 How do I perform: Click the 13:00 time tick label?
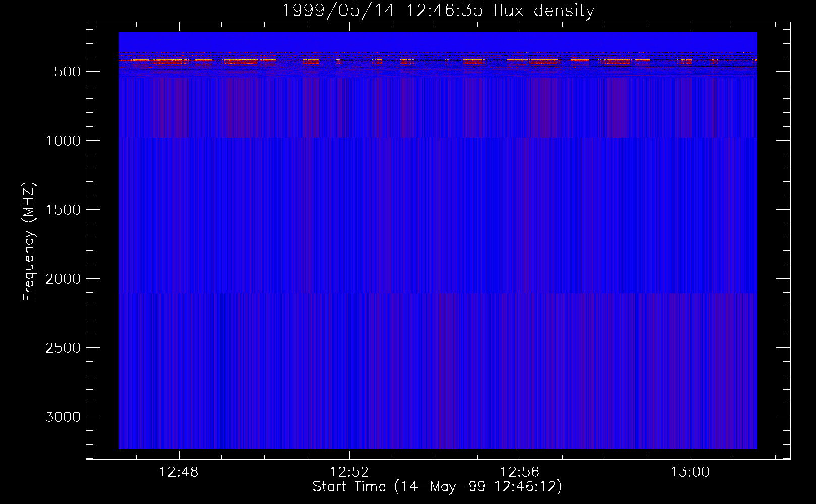point(690,472)
